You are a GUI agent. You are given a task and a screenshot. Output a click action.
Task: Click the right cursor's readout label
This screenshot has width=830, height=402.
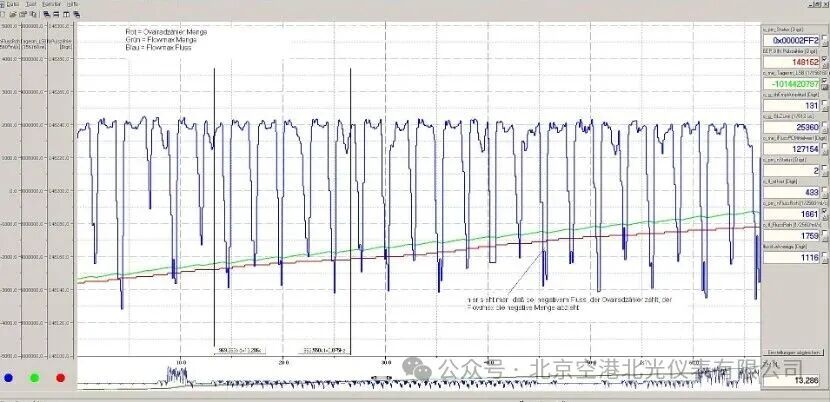[326, 350]
